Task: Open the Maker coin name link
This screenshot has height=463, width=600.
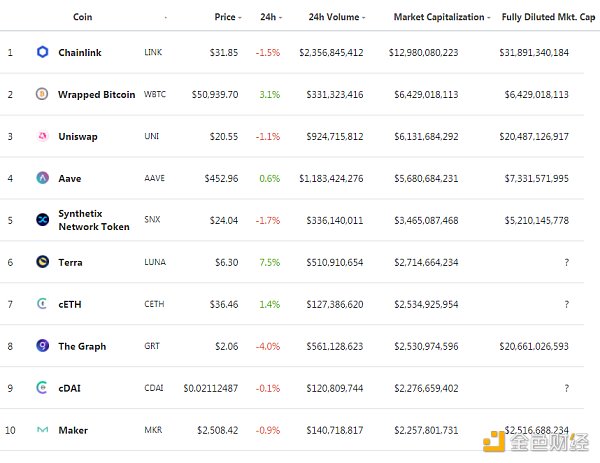Action: point(73,431)
